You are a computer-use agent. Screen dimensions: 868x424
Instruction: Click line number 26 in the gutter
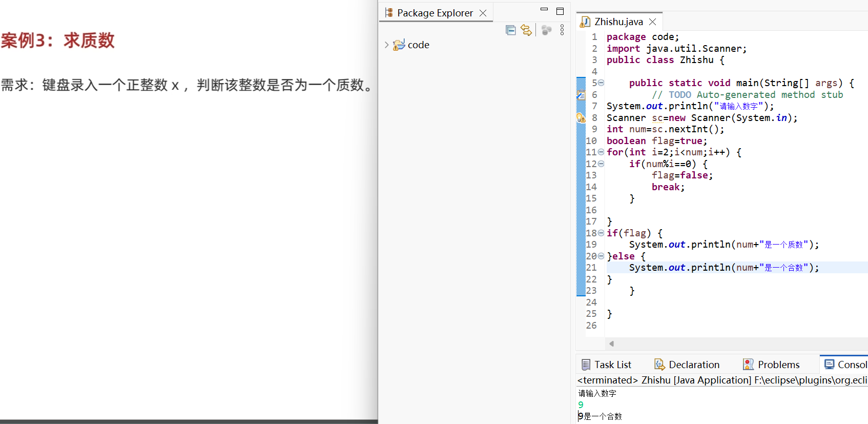click(591, 326)
